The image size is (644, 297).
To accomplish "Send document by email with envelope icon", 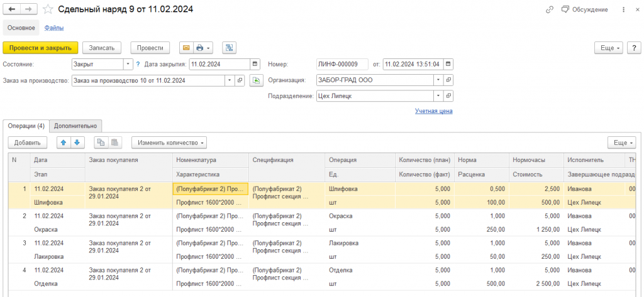I will pyautogui.click(x=186, y=48).
